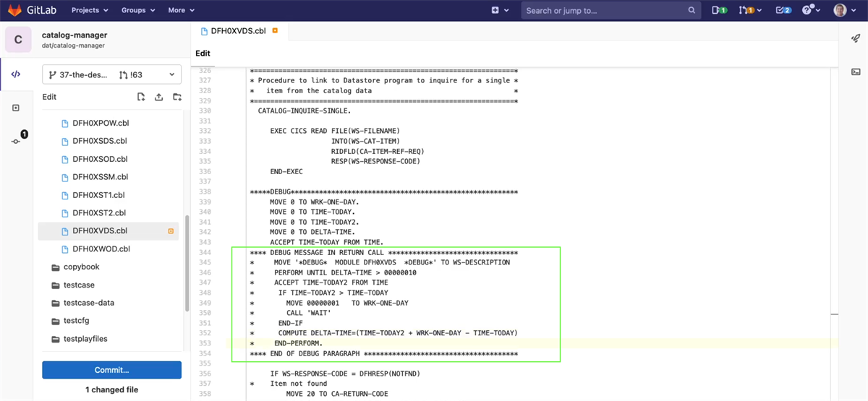Open the issues counter icon
This screenshot has width=868, height=401.
click(719, 10)
